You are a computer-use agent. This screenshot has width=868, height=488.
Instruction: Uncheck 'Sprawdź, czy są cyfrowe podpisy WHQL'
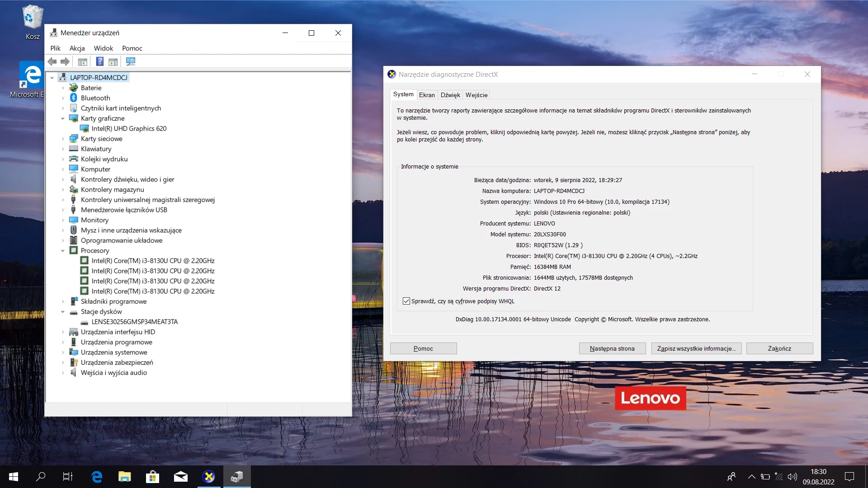coord(406,301)
